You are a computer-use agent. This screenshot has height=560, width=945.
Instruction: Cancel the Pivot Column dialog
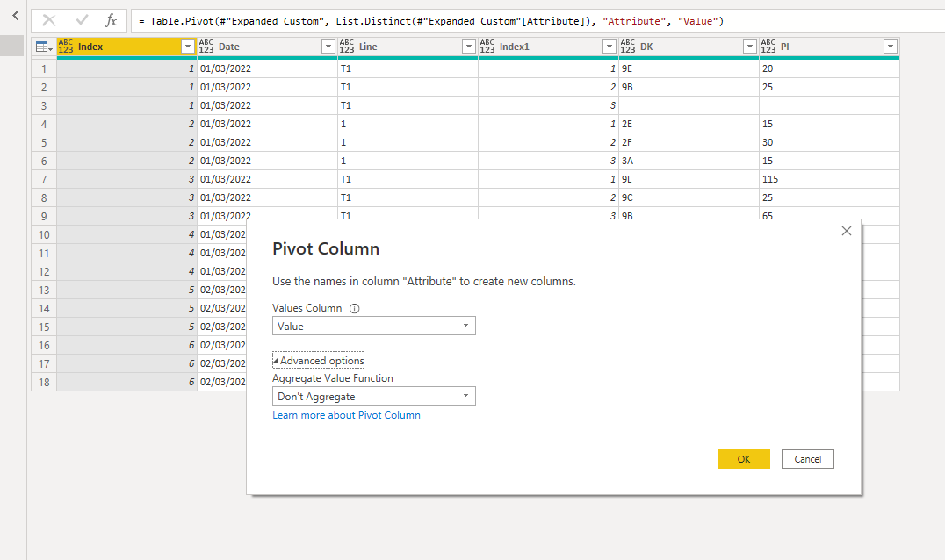point(808,459)
